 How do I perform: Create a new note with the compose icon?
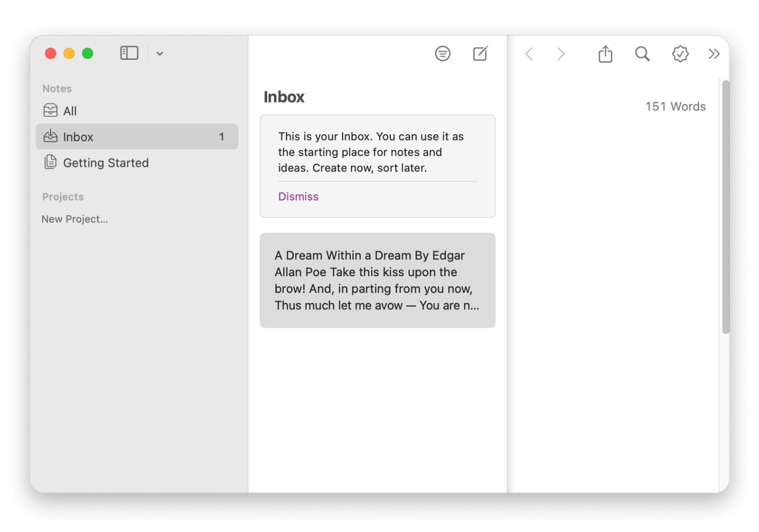(480, 53)
